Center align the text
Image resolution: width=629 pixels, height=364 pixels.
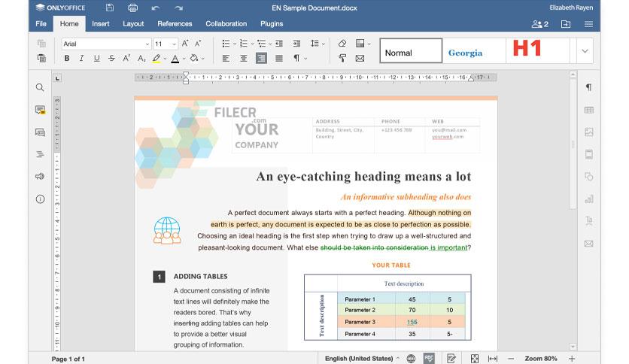coord(244,59)
